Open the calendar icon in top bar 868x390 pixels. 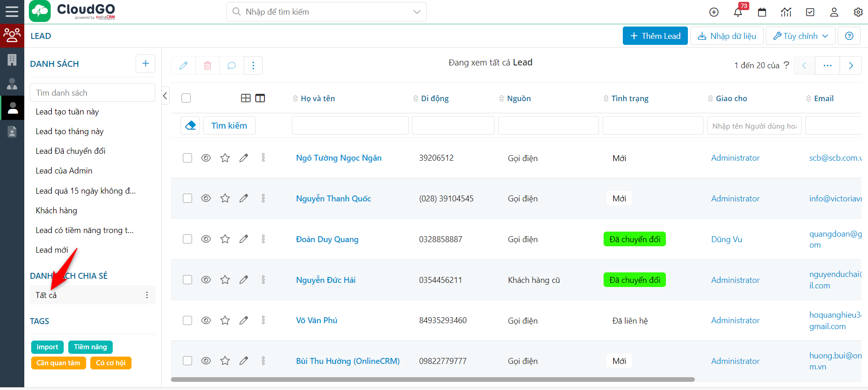(762, 12)
